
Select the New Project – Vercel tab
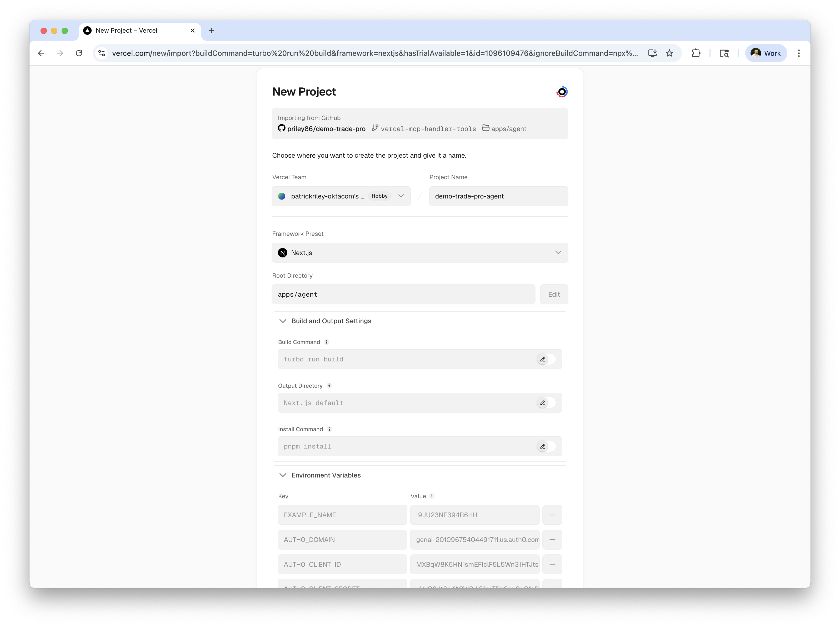140,30
